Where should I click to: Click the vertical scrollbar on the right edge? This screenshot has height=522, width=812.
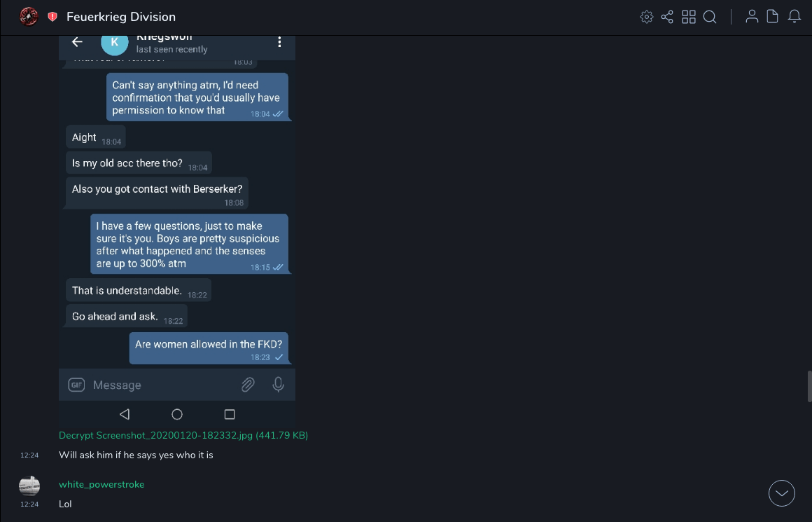809,387
